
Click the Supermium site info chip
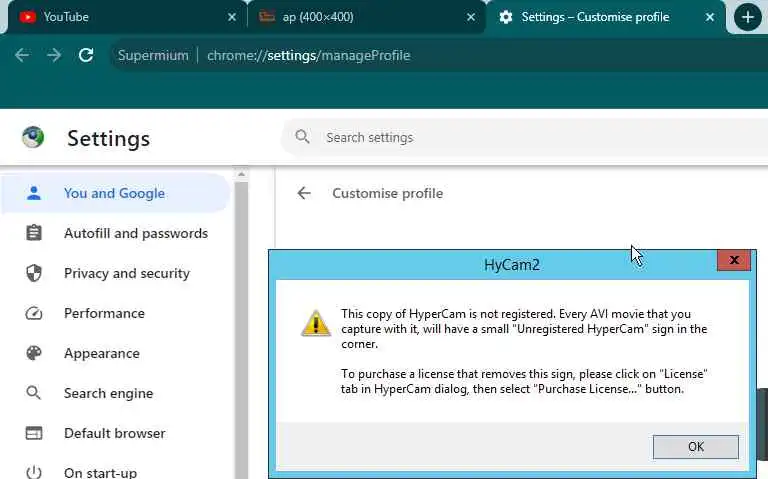[x=153, y=55]
